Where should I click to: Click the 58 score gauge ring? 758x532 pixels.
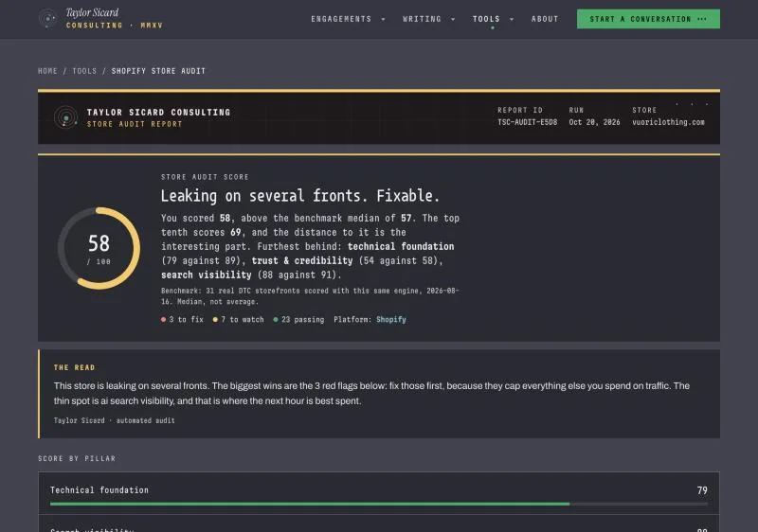click(x=99, y=248)
